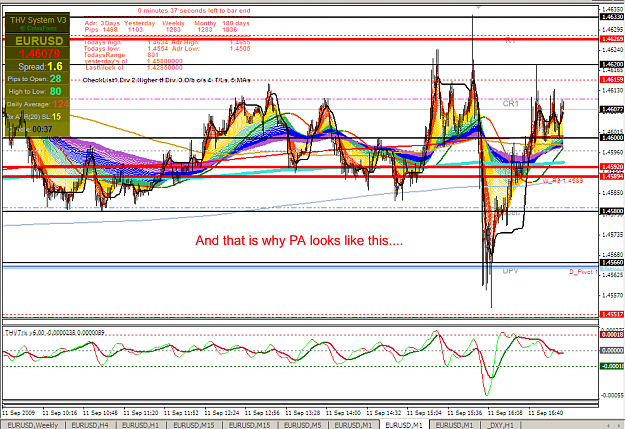Click the 1.46330 price axis label
This screenshot has height=429, width=625.
coord(612,17)
